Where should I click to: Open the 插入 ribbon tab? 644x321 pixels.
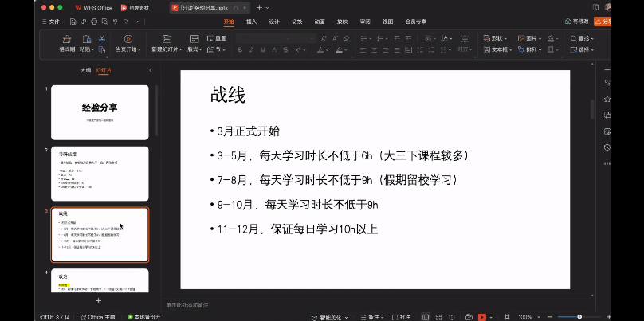coord(251,22)
